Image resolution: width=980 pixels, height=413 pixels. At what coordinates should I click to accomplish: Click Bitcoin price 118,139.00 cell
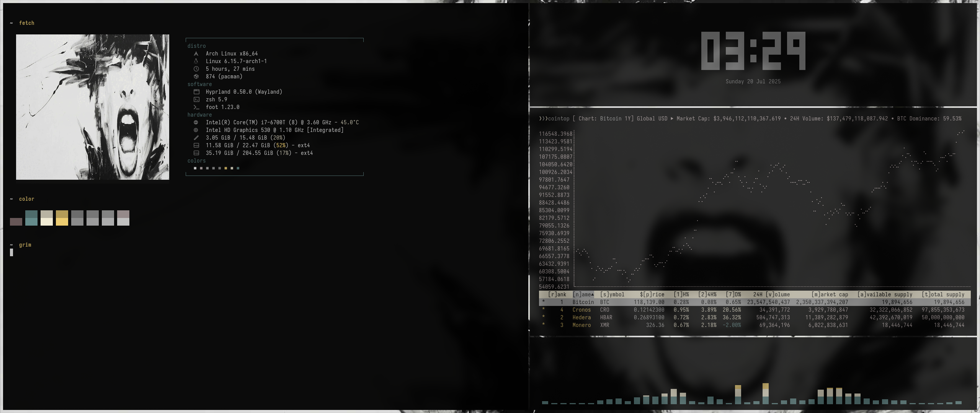[x=649, y=302]
